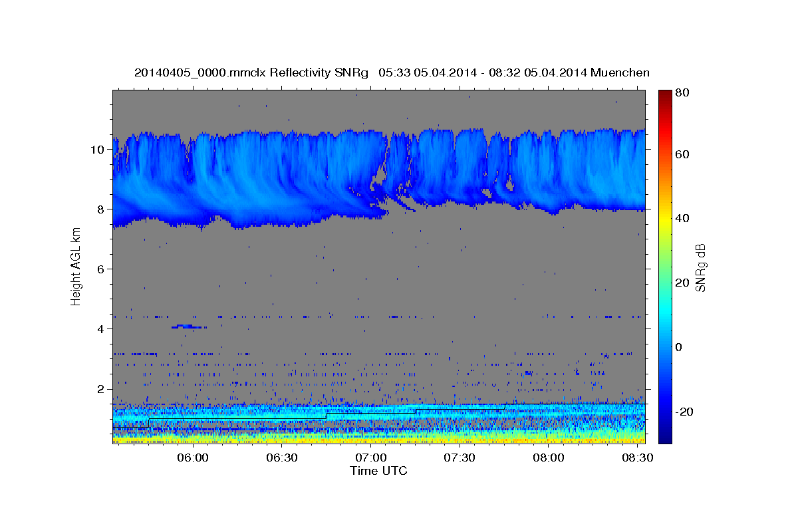This screenshot has width=798, height=532.
Task: Click the 06:30 time axis label
Action: pyautogui.click(x=282, y=458)
